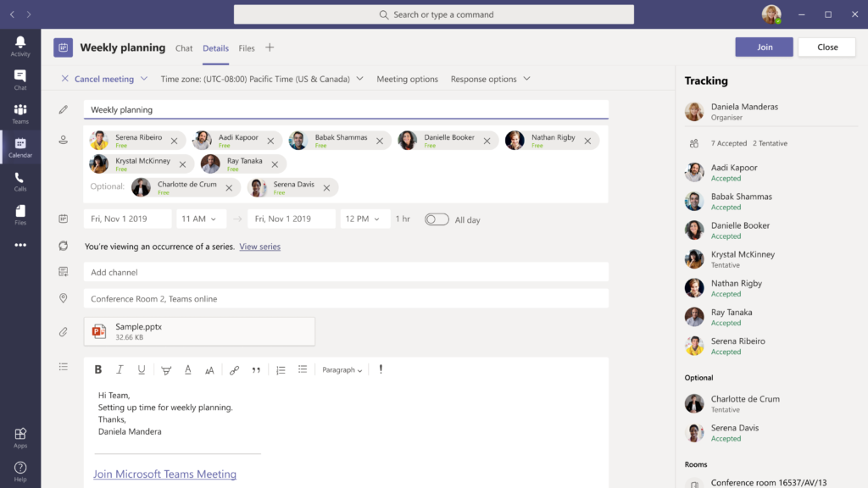Switch to the Files tab
The height and width of the screenshot is (488, 868).
[x=247, y=48]
